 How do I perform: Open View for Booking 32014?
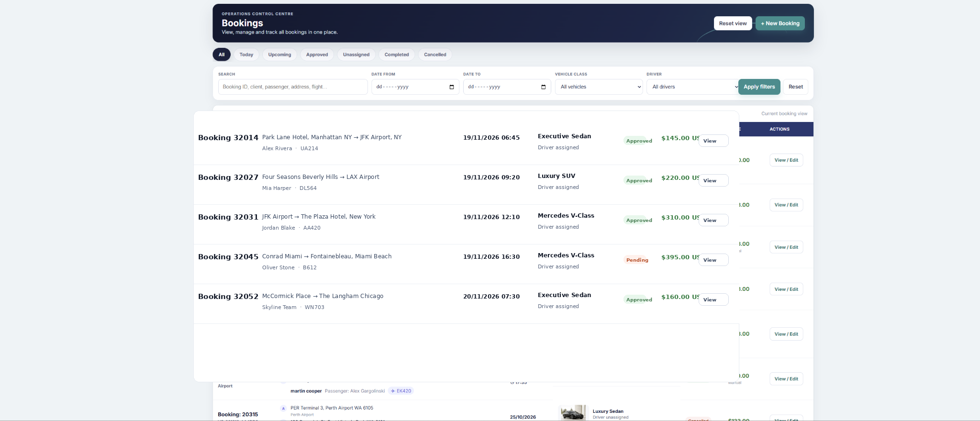pos(713,141)
